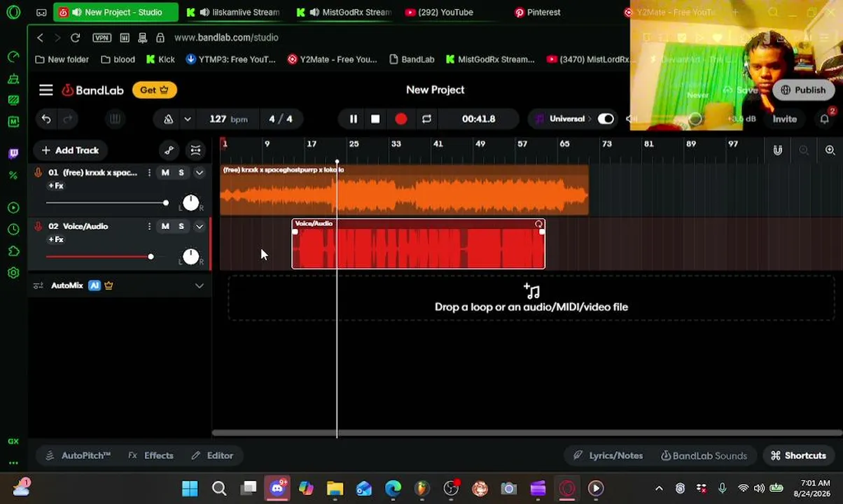The width and height of the screenshot is (843, 504).
Task: Click the track height collapse icon
Action: [x=195, y=150]
